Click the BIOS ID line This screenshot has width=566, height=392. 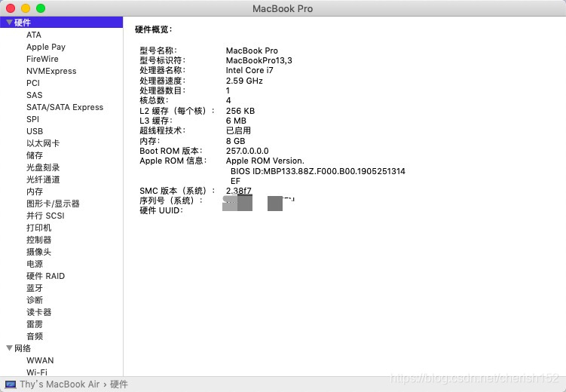tap(317, 171)
